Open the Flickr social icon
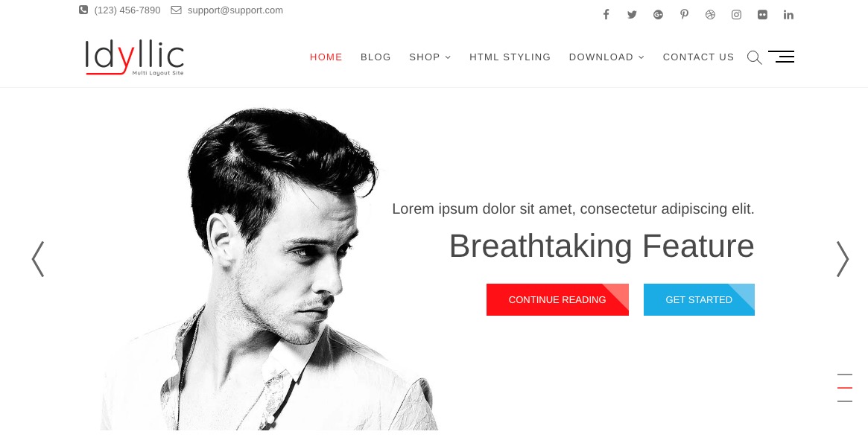This screenshot has height=446, width=868. pyautogui.click(x=762, y=14)
